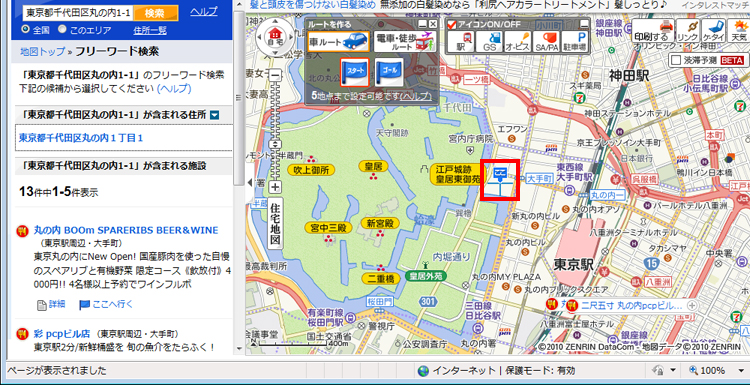Open the 二尺五寸 丸の内pcpビル map popup link
750x385 pixels.
point(632,305)
